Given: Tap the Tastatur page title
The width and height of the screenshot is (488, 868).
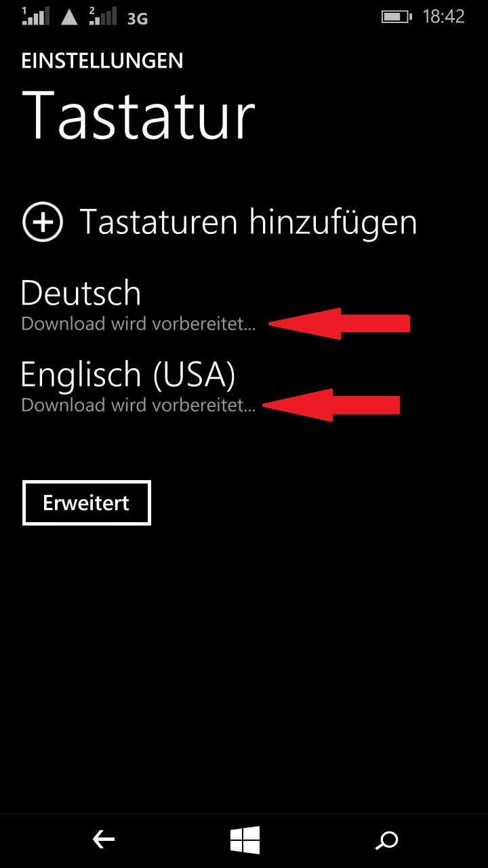Looking at the screenshot, I should 139,115.
